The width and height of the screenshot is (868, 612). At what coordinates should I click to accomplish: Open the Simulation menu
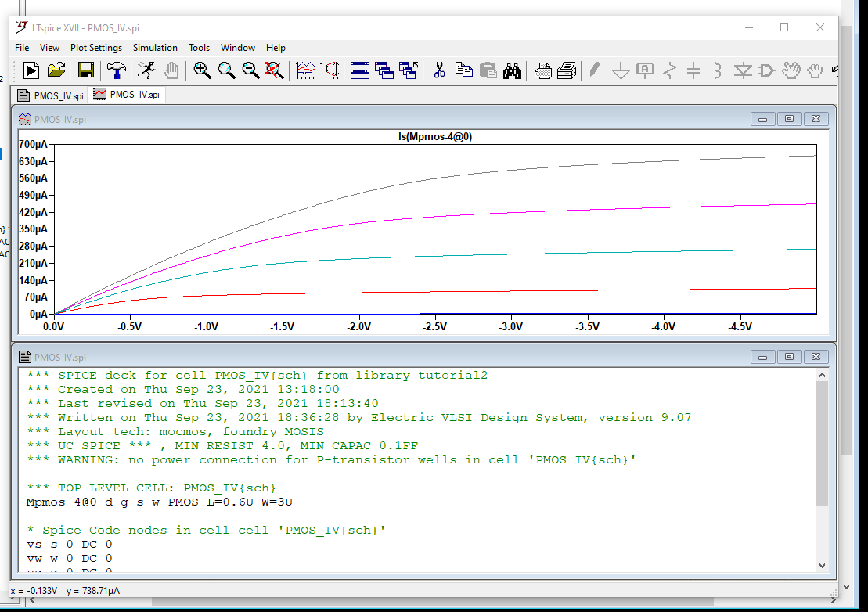[x=155, y=48]
